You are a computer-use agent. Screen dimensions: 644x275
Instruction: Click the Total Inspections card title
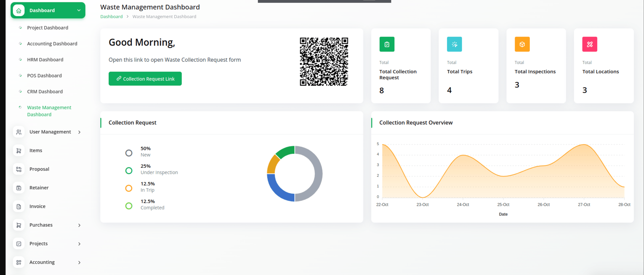(x=535, y=72)
